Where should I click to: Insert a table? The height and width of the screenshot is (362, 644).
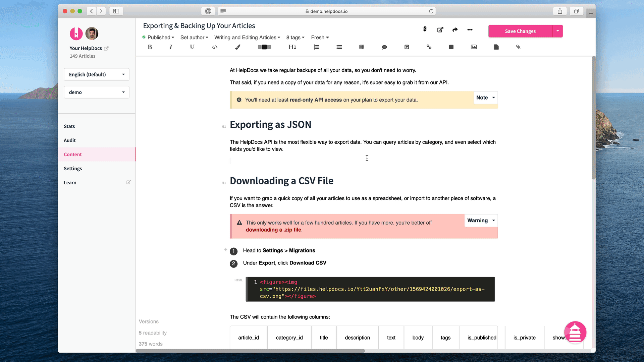coord(362,47)
